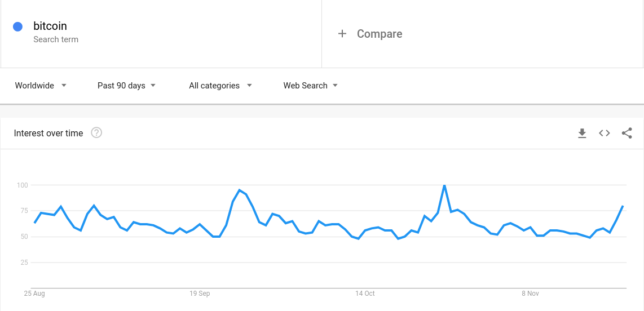
Task: Share the interest over time chart
Action: tap(627, 133)
